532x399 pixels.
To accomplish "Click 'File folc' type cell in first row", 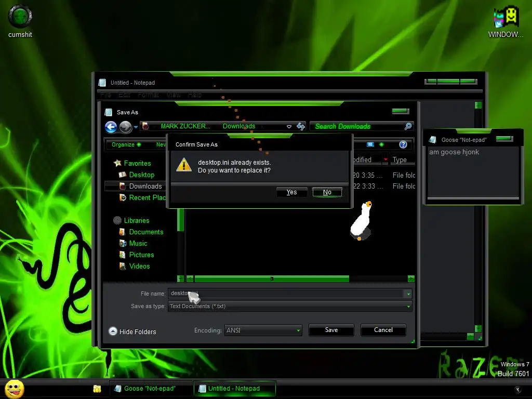I will [404, 176].
